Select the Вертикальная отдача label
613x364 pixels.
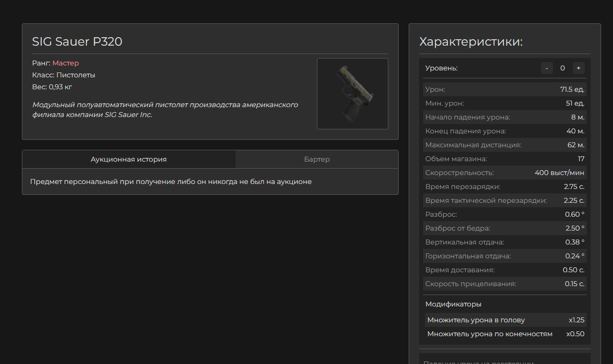tap(465, 242)
